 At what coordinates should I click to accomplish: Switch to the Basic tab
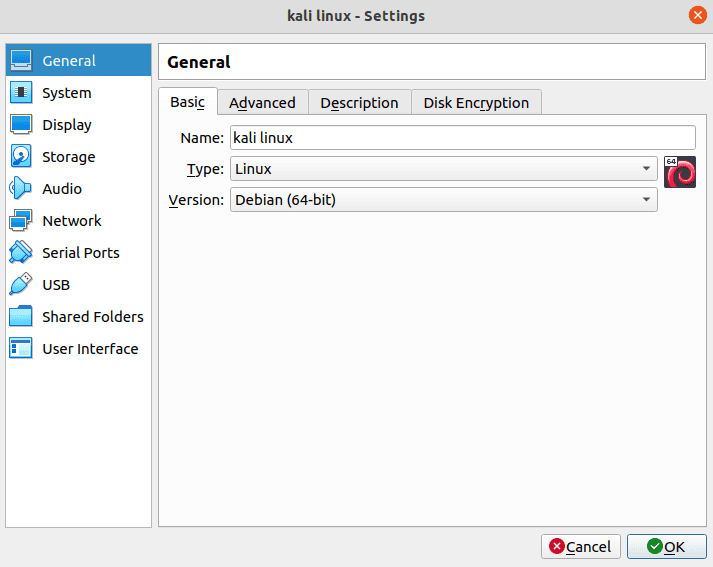pyautogui.click(x=187, y=102)
